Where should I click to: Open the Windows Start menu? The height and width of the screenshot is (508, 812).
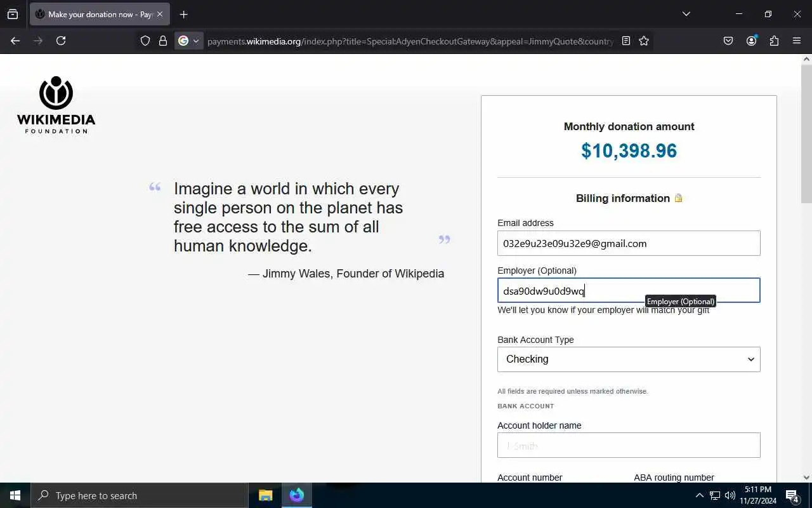[15, 495]
